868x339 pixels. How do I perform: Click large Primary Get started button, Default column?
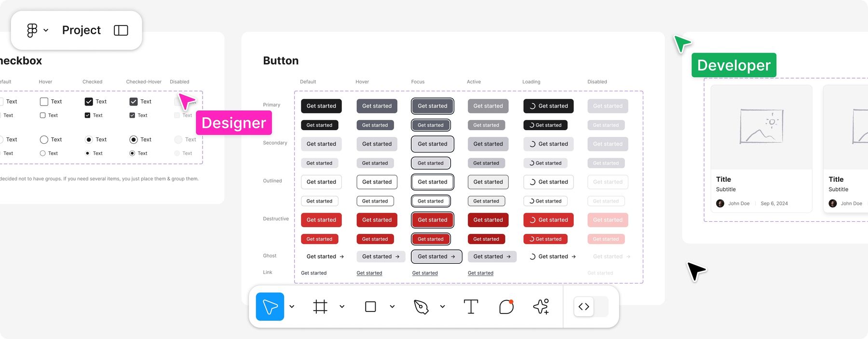pyautogui.click(x=321, y=106)
